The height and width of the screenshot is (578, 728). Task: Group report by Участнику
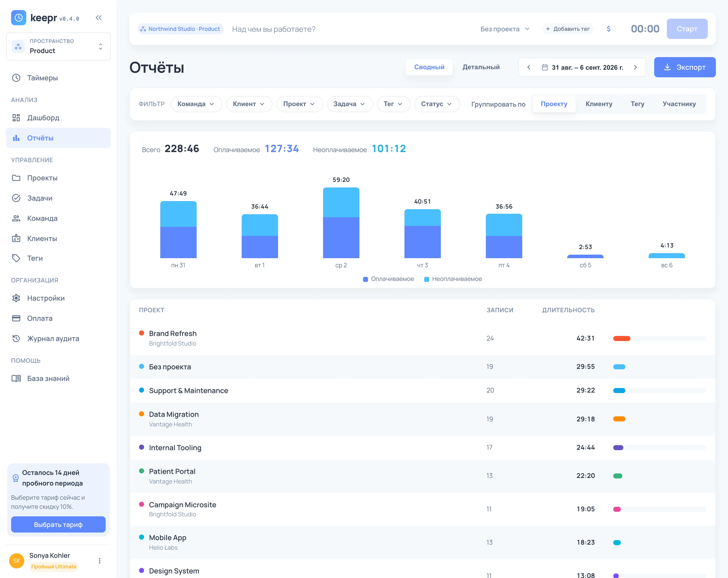(x=679, y=104)
